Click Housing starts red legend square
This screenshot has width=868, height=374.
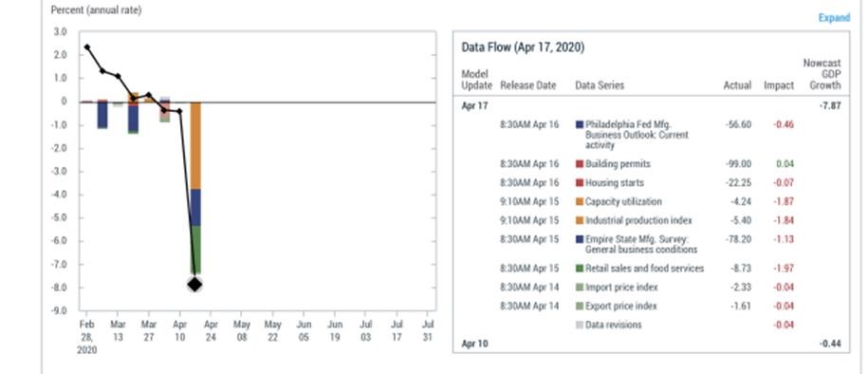click(580, 183)
